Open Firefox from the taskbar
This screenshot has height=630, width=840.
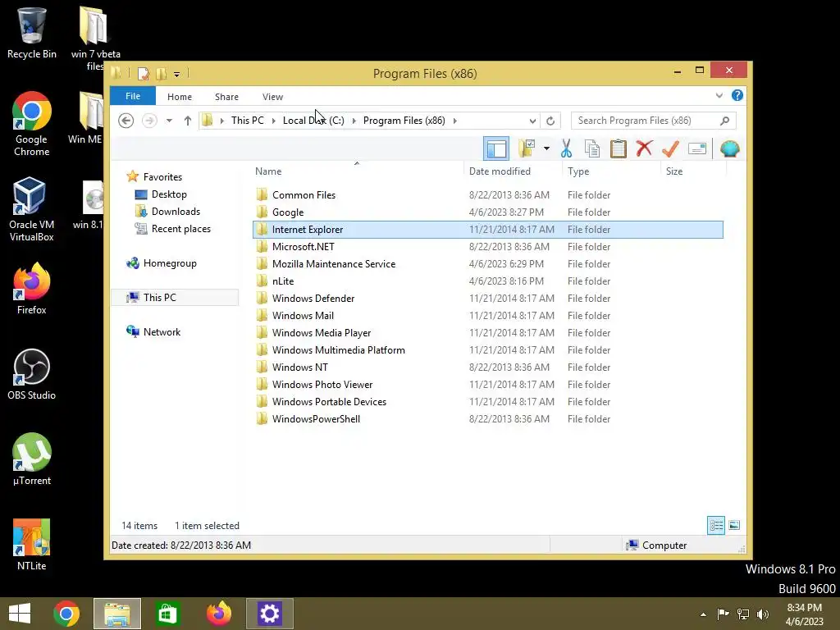coord(218,614)
